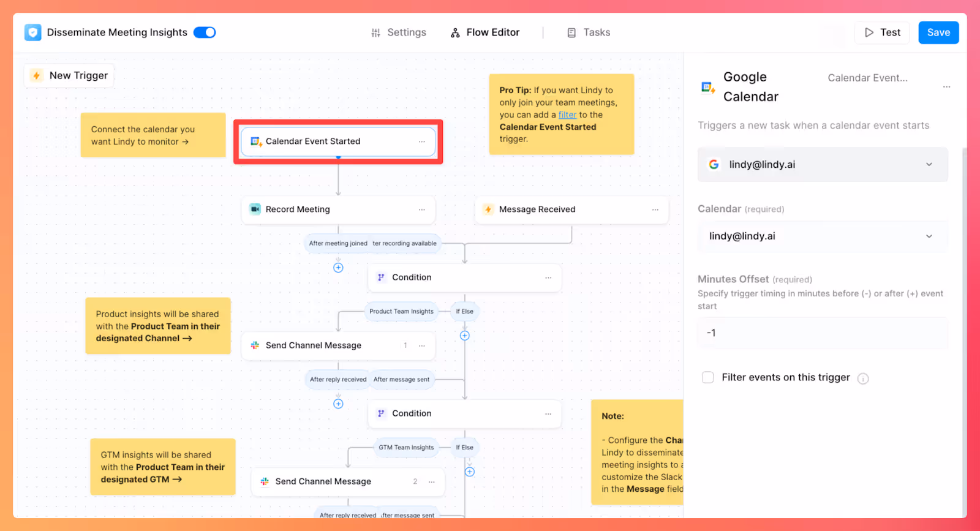Toggle the Disseminate Meeting Insights switch

[x=205, y=32]
